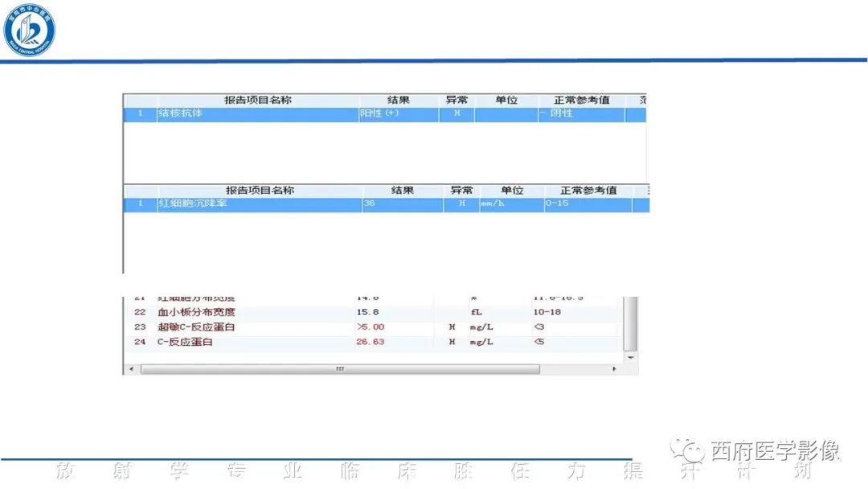
Task: Click row number 1 of 结核抗体
Action: (140, 113)
